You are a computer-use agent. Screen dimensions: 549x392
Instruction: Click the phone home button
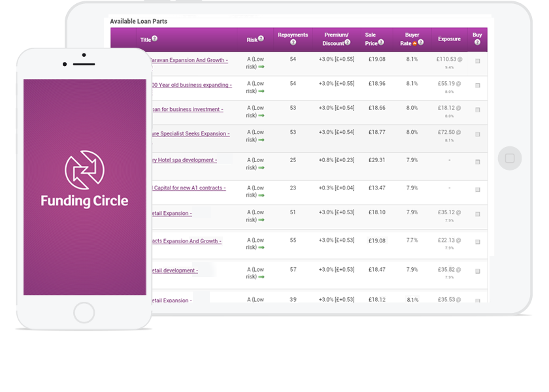[x=84, y=312]
